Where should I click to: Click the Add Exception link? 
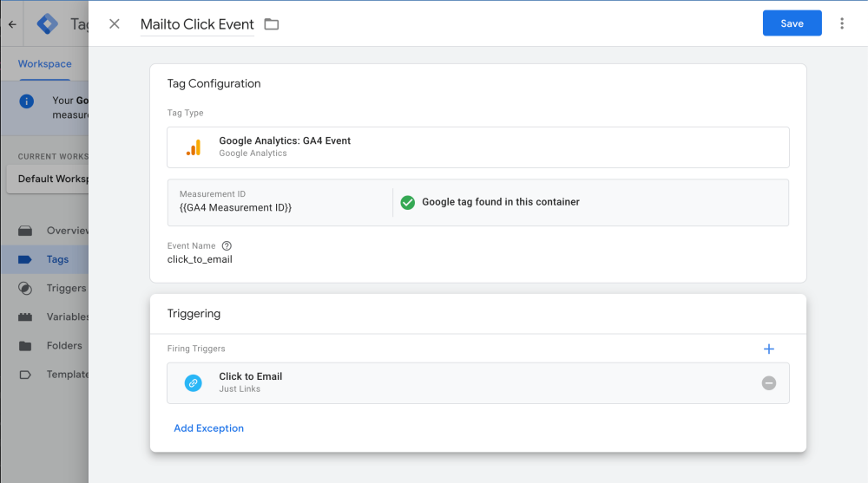click(x=208, y=428)
